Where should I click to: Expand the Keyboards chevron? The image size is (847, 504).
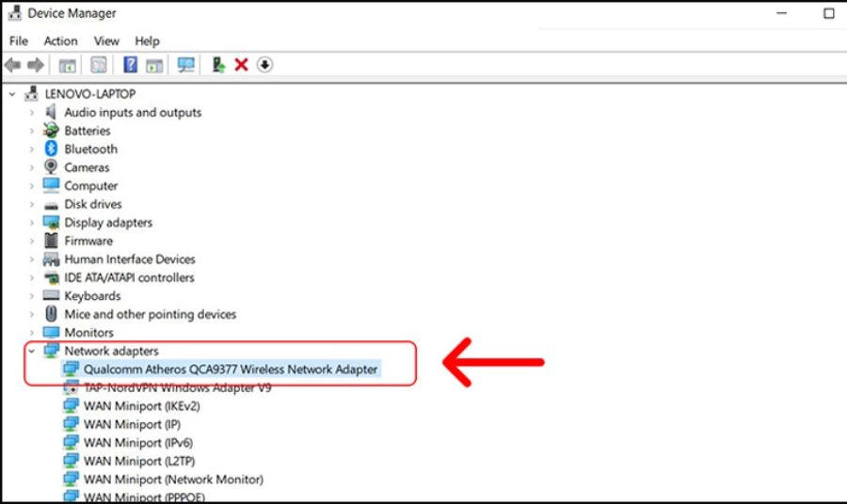[x=31, y=295]
